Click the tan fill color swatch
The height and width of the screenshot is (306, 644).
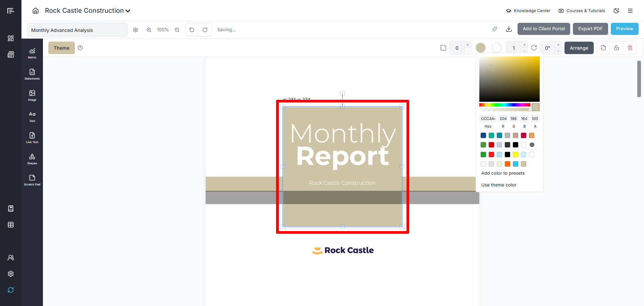click(481, 48)
